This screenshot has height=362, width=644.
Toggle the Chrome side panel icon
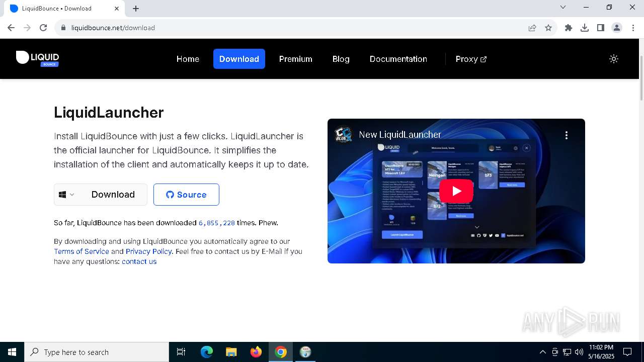pos(601,28)
